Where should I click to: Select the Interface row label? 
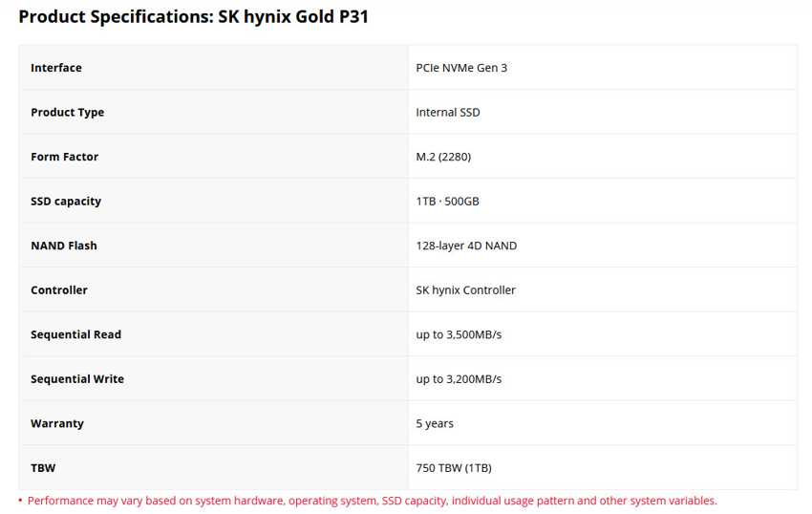click(x=56, y=68)
